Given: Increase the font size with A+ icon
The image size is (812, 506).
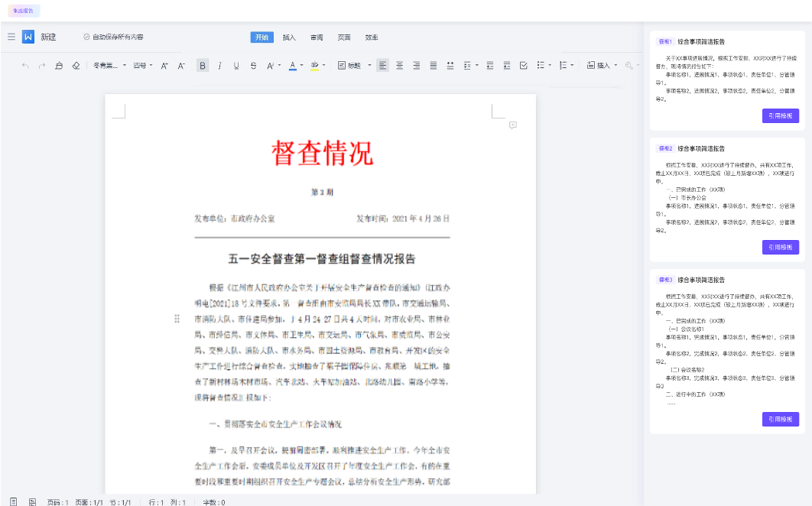Looking at the screenshot, I should tap(165, 66).
